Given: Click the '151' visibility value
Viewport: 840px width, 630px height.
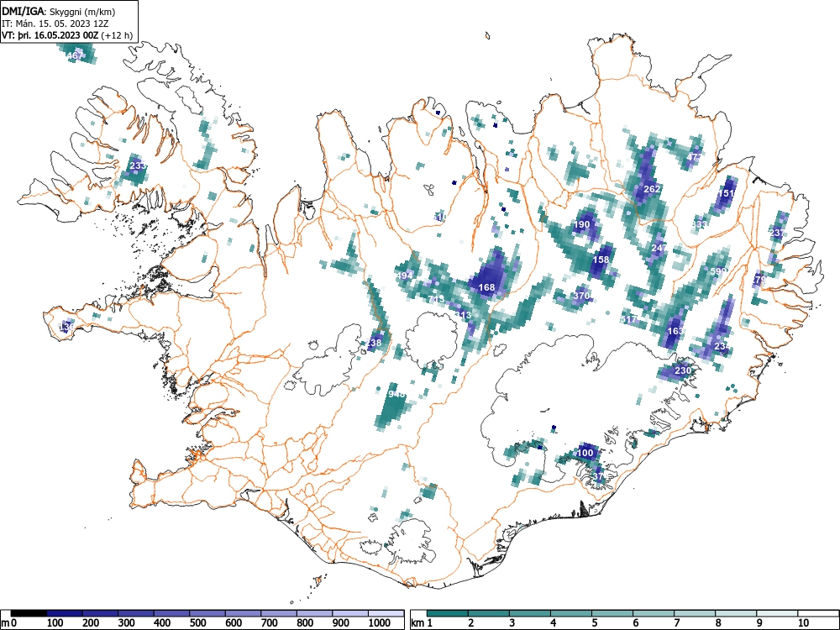Looking at the screenshot, I should click(727, 193).
